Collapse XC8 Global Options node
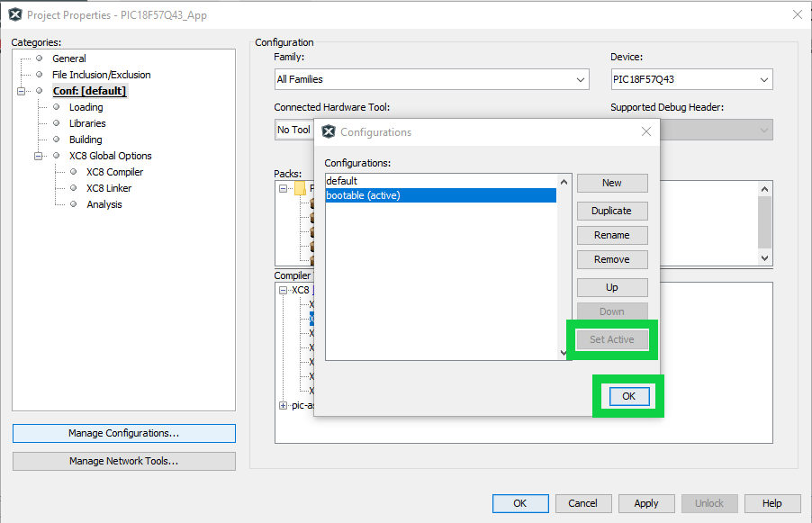This screenshot has height=523, width=812. pyautogui.click(x=39, y=156)
